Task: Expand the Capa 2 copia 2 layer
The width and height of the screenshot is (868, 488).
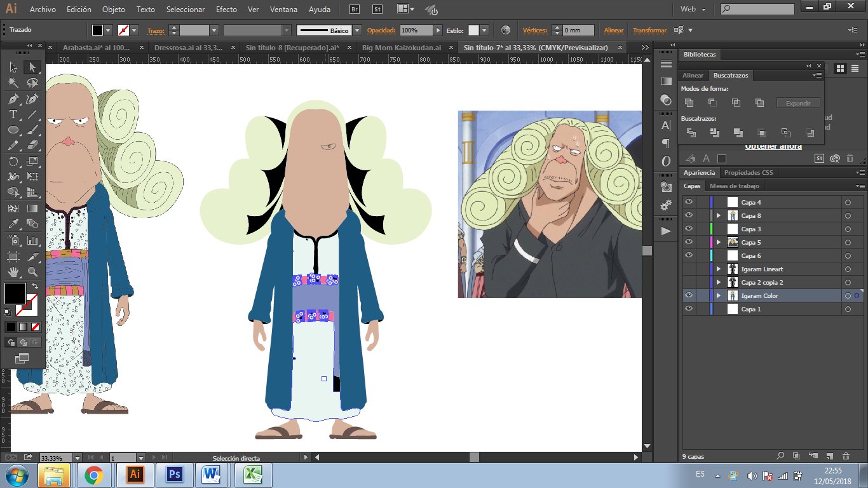Action: (x=719, y=282)
